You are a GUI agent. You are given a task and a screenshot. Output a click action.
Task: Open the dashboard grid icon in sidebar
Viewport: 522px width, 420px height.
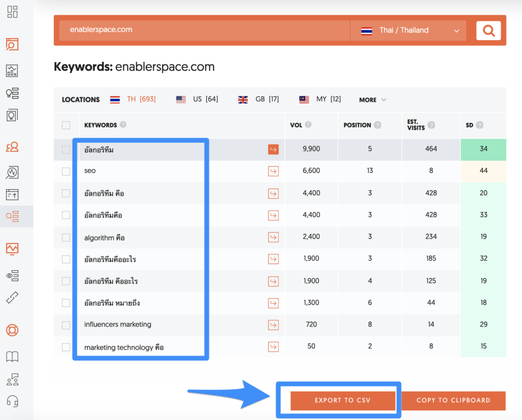point(12,12)
